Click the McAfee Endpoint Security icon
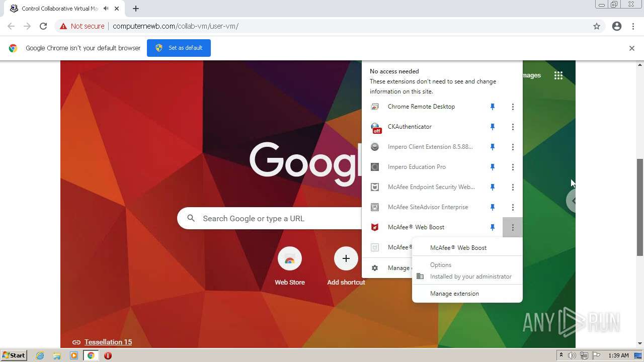This screenshot has width=644, height=362. pos(374,187)
